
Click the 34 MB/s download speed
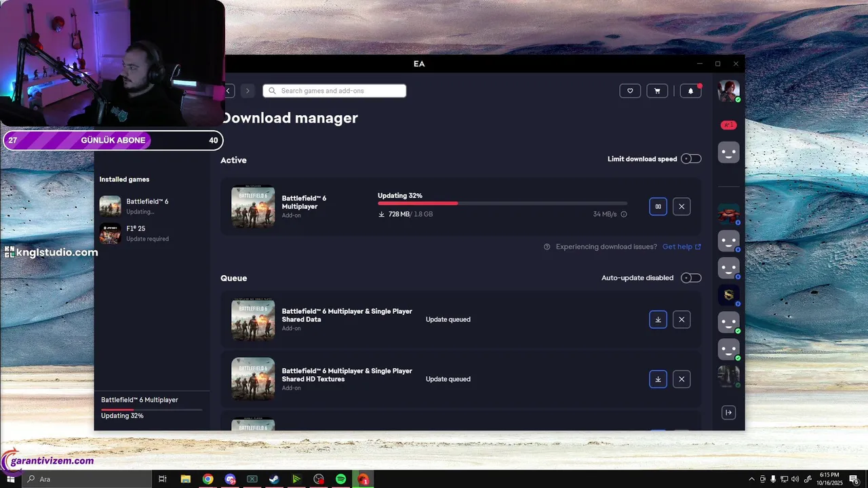point(605,214)
